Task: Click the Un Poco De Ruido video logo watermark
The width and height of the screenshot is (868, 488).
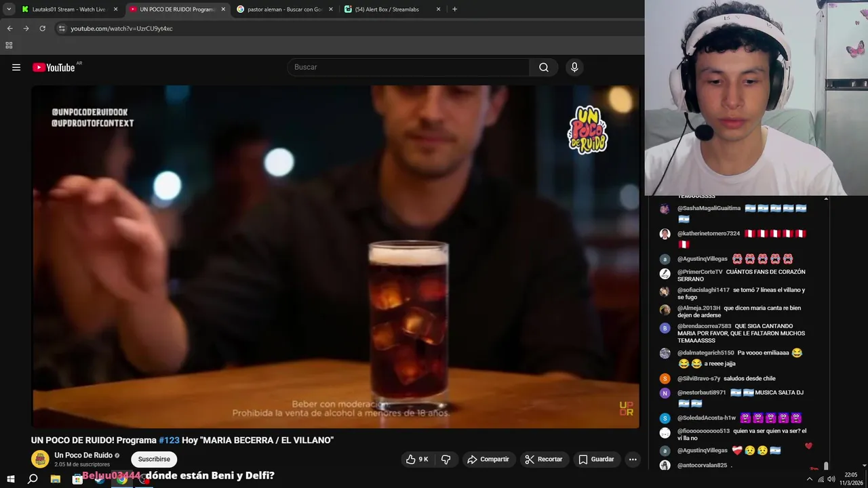Action: click(587, 129)
